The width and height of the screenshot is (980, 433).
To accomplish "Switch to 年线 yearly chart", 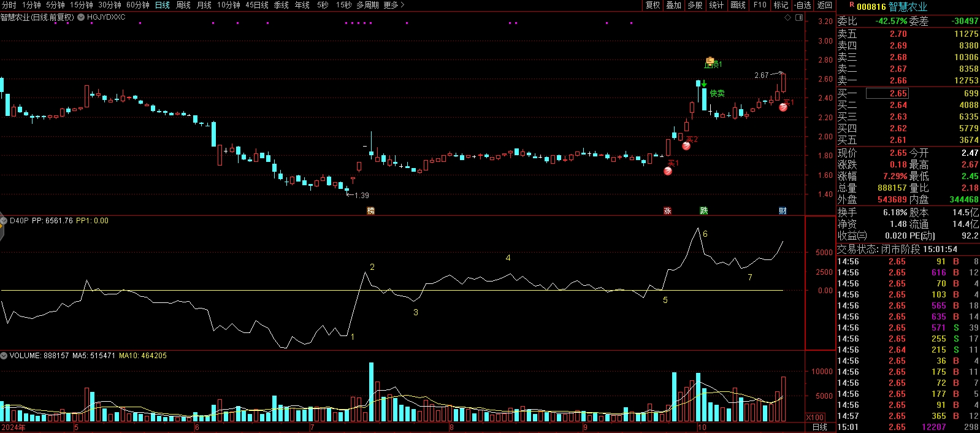I will (x=302, y=5).
